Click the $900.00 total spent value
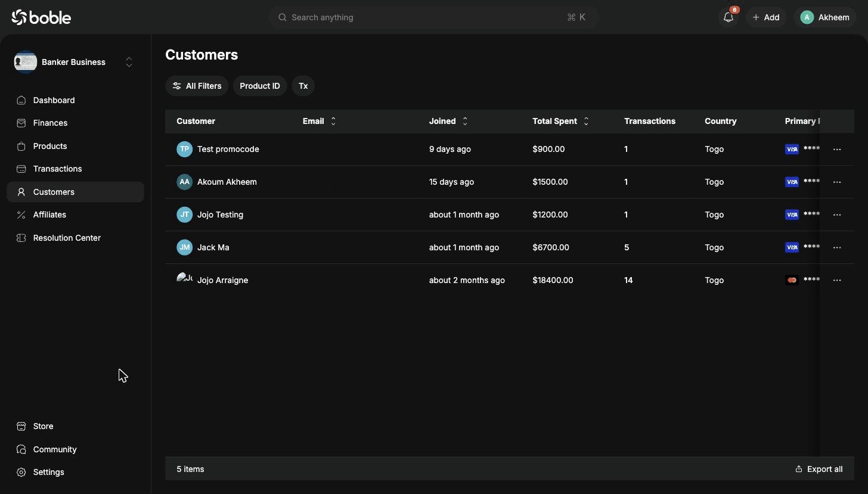868x494 pixels. (548, 149)
